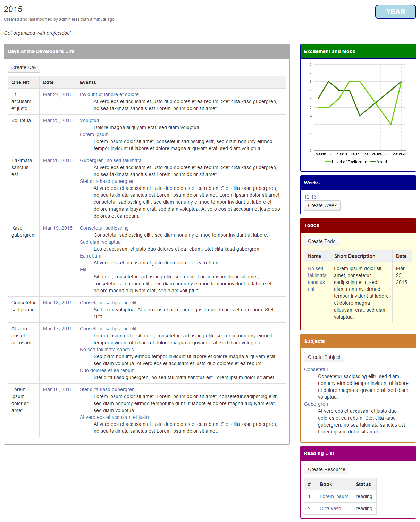Screen dimensions: 420x522
Task: Open the Consetetur subject link
Action: pyautogui.click(x=316, y=369)
